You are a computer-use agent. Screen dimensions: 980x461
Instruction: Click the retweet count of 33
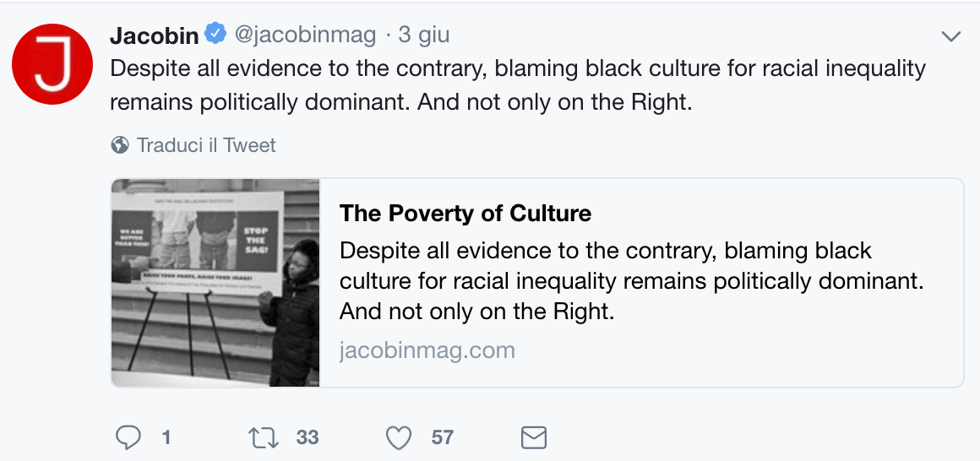coord(308,437)
